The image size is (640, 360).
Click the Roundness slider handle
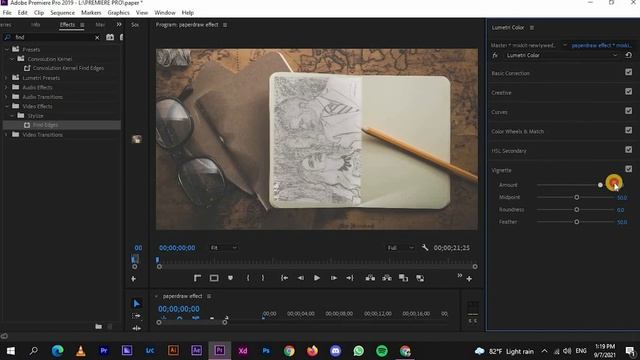pyautogui.click(x=577, y=210)
